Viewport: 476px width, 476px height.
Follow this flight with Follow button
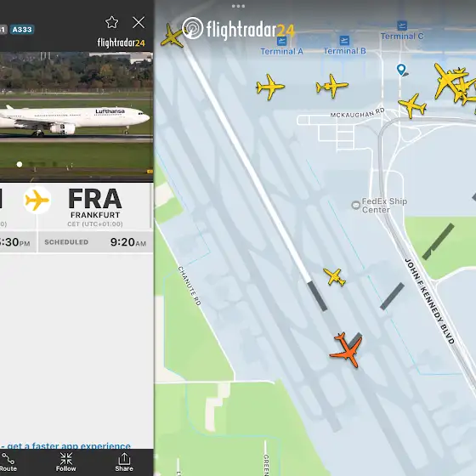66,462
